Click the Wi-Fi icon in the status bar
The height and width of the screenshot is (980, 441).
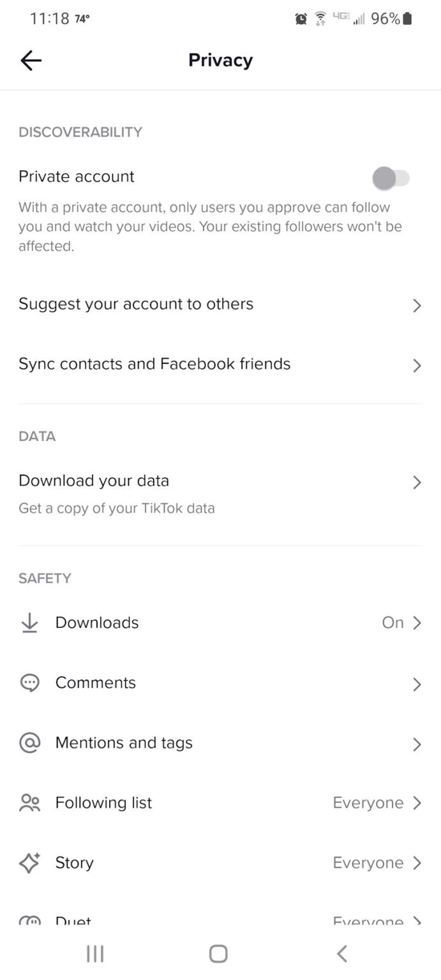(x=318, y=18)
